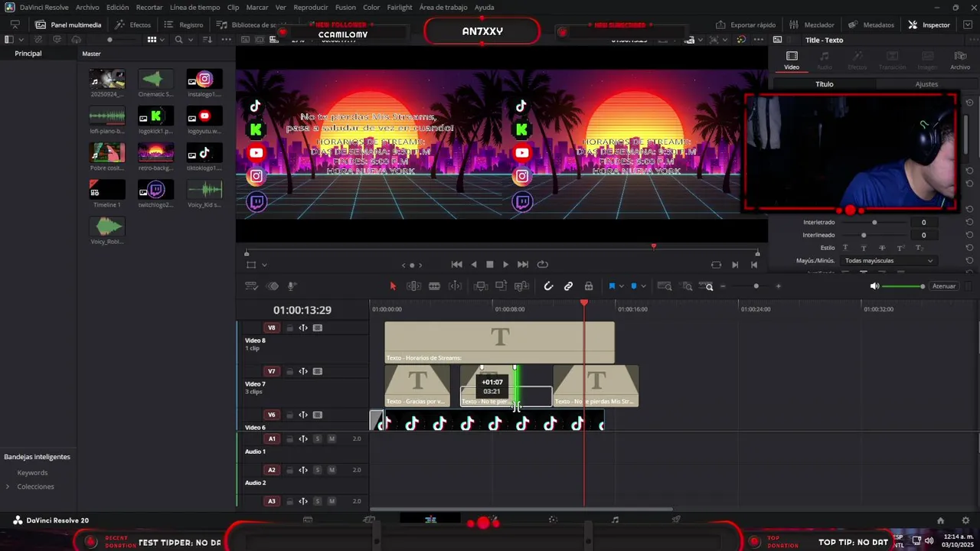Open the timeline view options icon
This screenshot has width=980, height=551.
click(x=251, y=286)
